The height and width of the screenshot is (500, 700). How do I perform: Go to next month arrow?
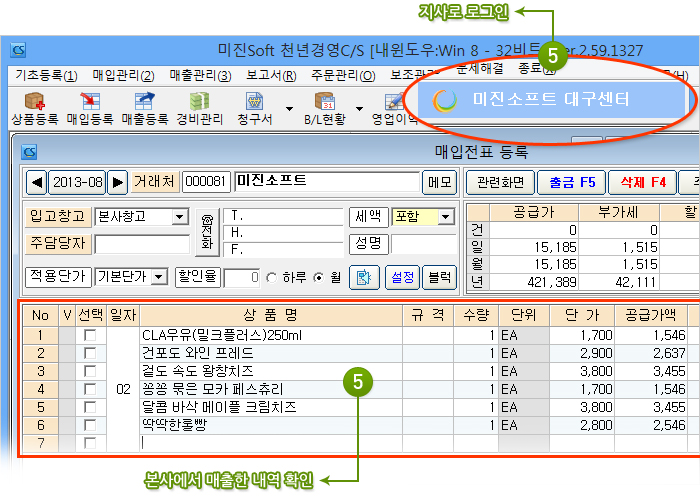(117, 182)
